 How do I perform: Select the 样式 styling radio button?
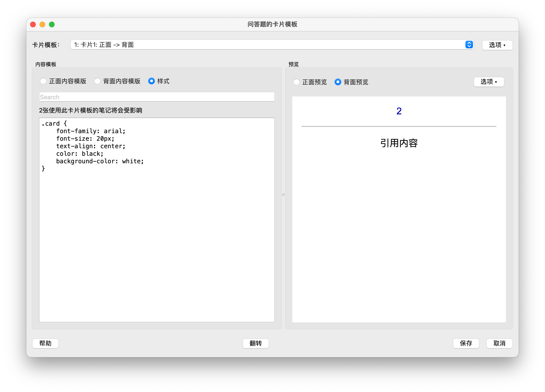coord(151,81)
